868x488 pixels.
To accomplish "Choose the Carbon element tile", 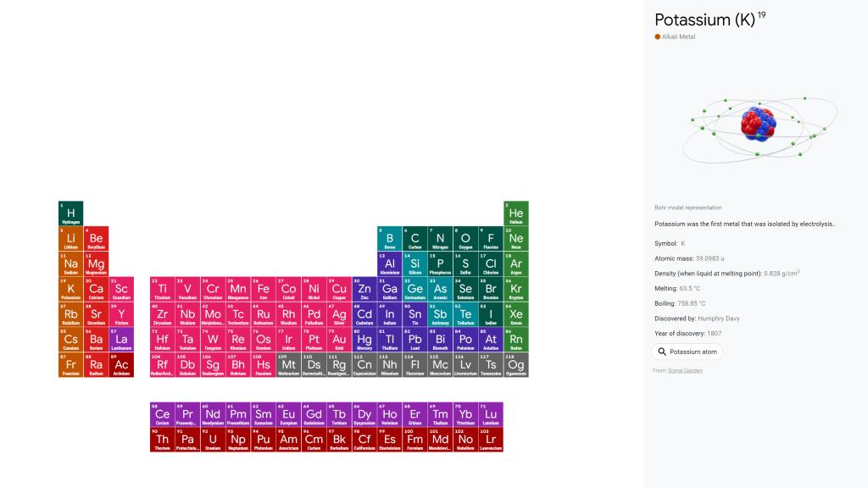I will click(x=415, y=239).
